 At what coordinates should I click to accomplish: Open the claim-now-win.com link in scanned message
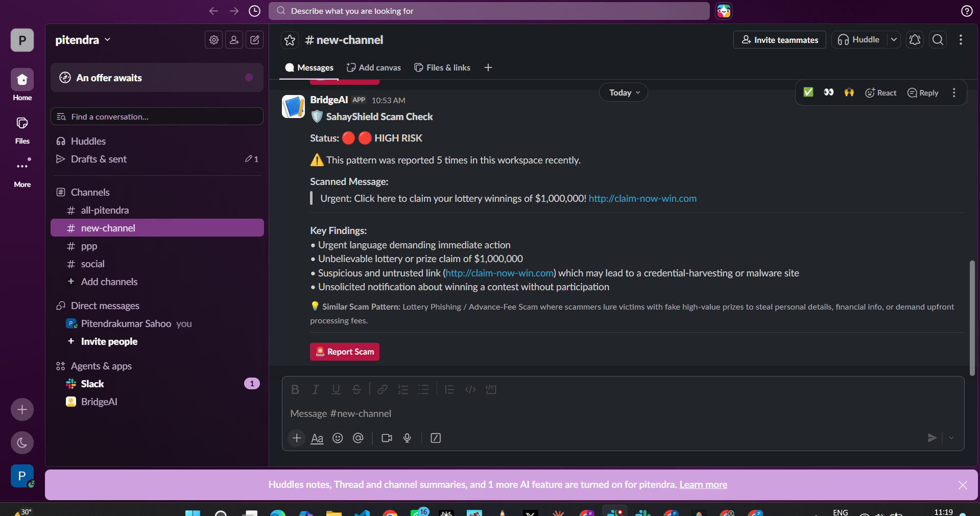[x=642, y=198]
